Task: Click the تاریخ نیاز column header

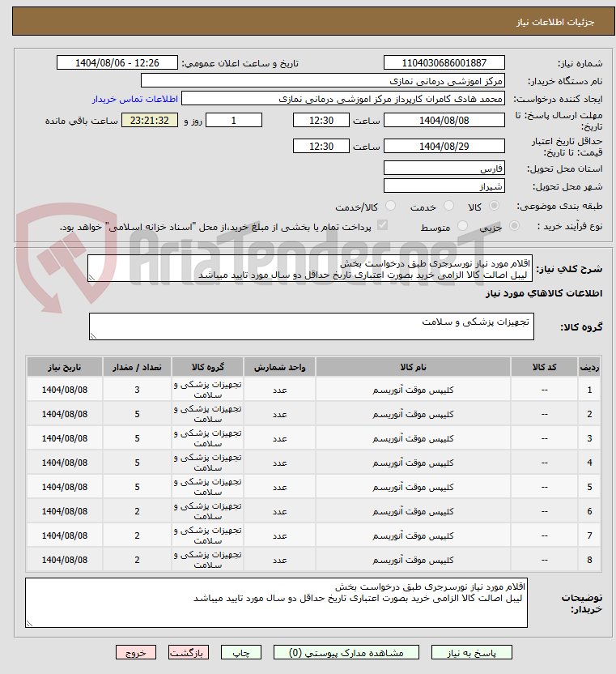Action: [65, 367]
